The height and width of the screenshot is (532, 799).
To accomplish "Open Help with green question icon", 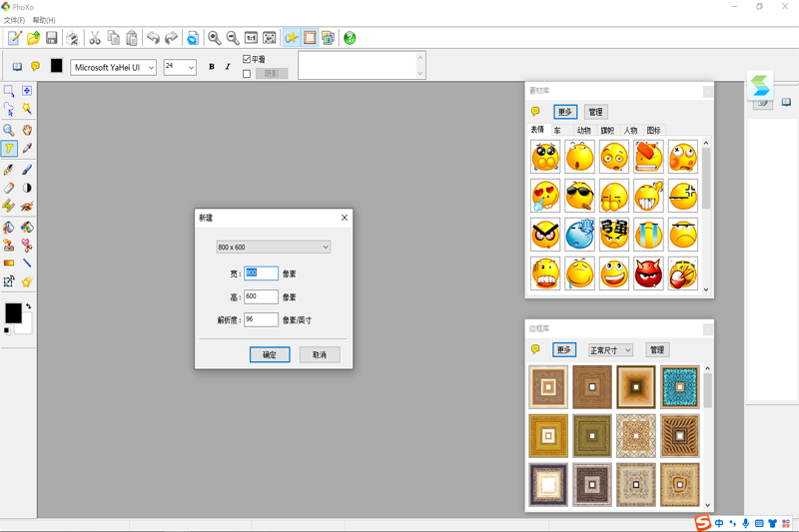I will pyautogui.click(x=350, y=38).
